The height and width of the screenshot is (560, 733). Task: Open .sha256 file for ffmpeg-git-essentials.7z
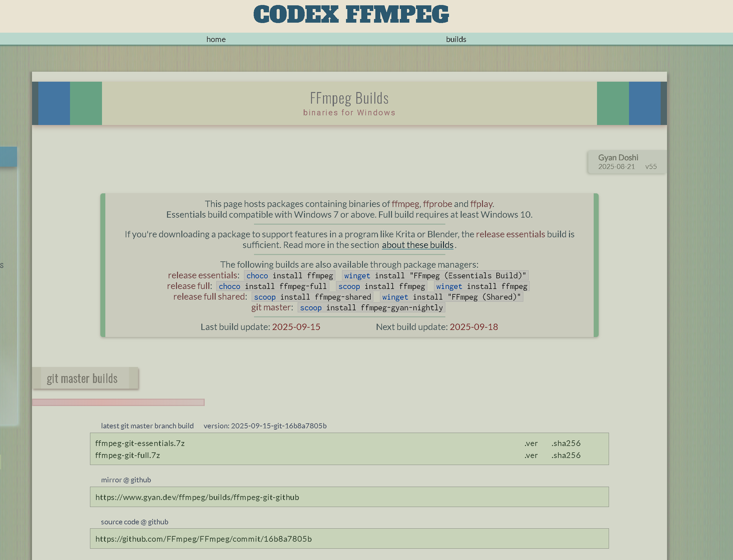pos(566,443)
